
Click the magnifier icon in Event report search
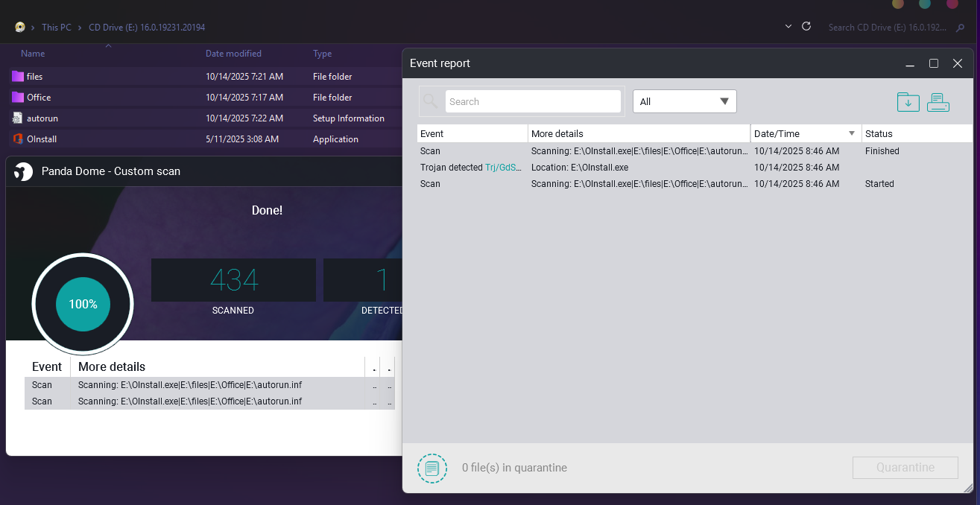tap(431, 101)
